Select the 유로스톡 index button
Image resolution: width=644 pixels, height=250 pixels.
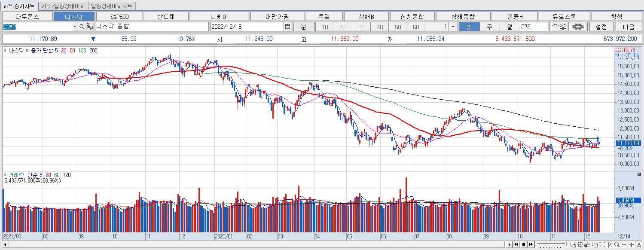click(565, 16)
